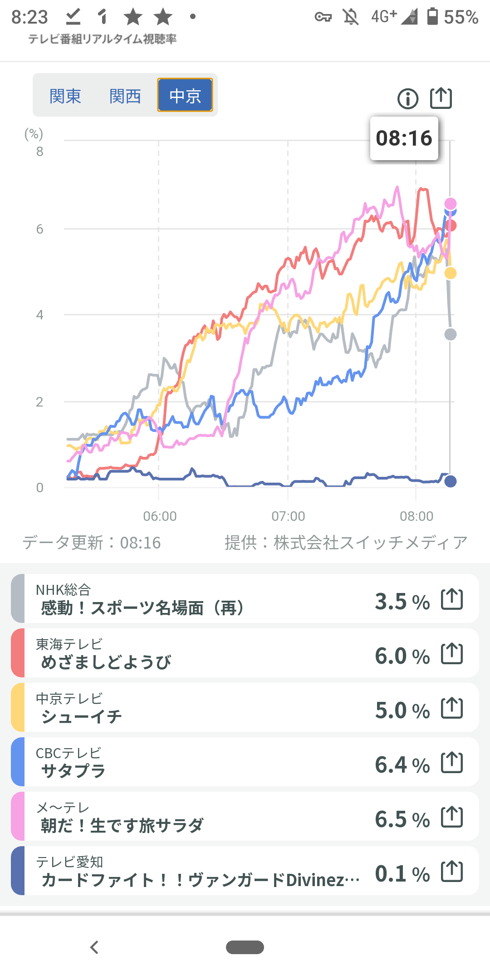Share the 中京テレビ シューイチ rating
Viewport: 490px width, 980px height.
[x=452, y=708]
